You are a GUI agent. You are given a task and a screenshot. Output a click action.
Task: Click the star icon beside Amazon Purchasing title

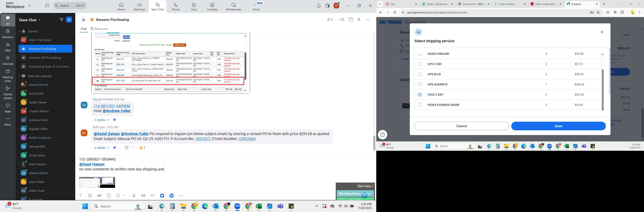pyautogui.click(x=92, y=19)
